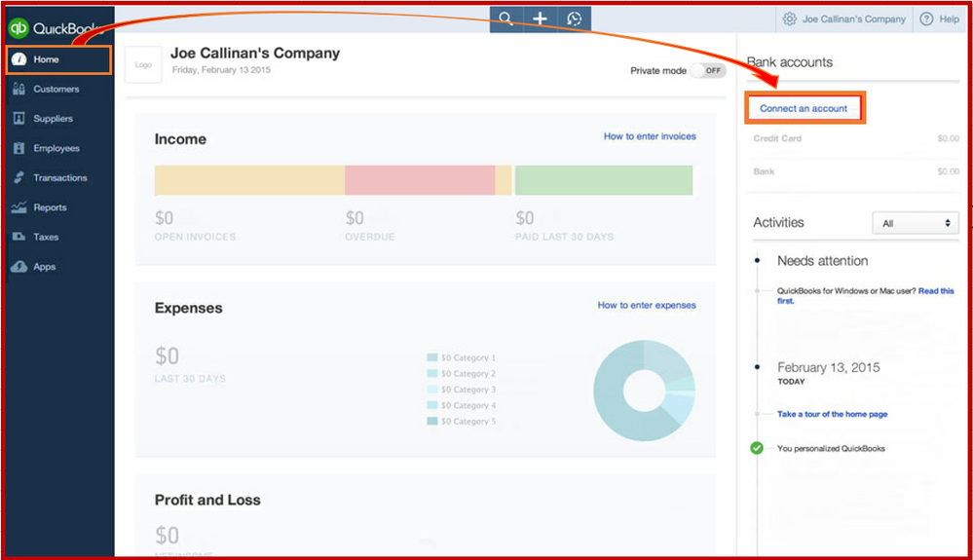Open recent transactions clock icon
Screen dimensions: 973x560
point(574,19)
